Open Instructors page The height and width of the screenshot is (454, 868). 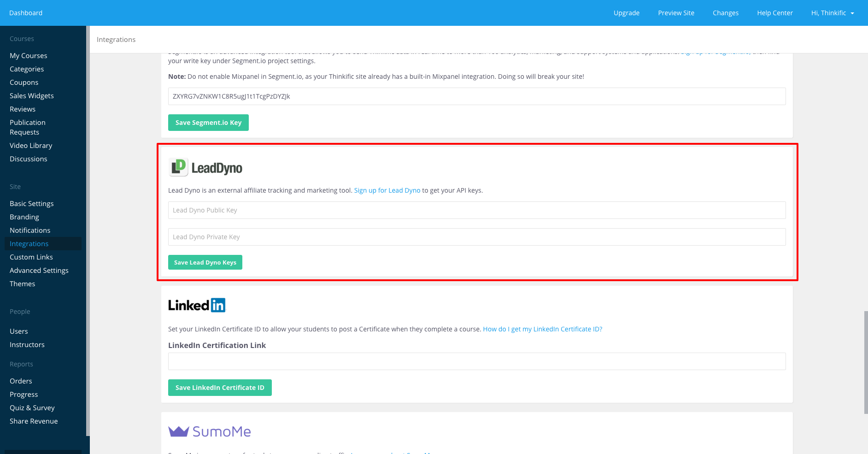click(x=27, y=345)
